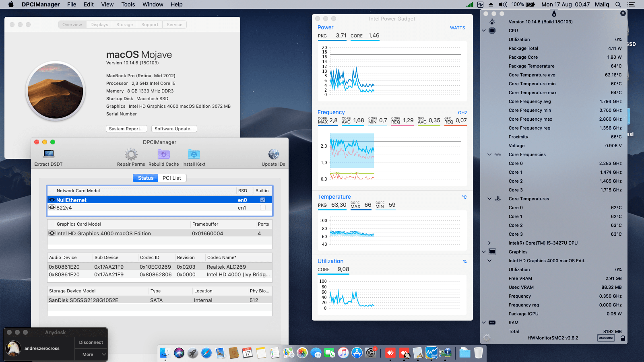Open Intel Power Gadget from the Dock
644x362 pixels.
coord(432,353)
